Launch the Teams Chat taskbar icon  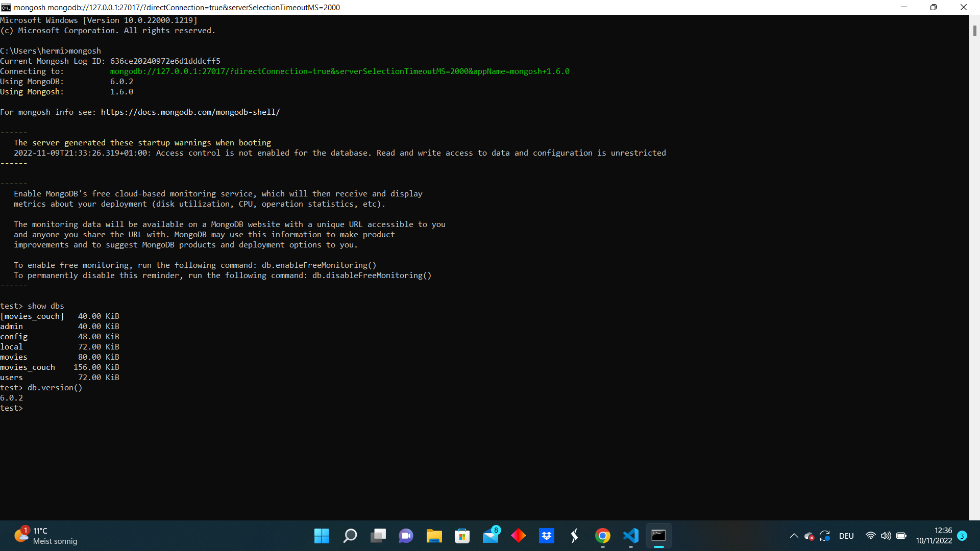(406, 536)
